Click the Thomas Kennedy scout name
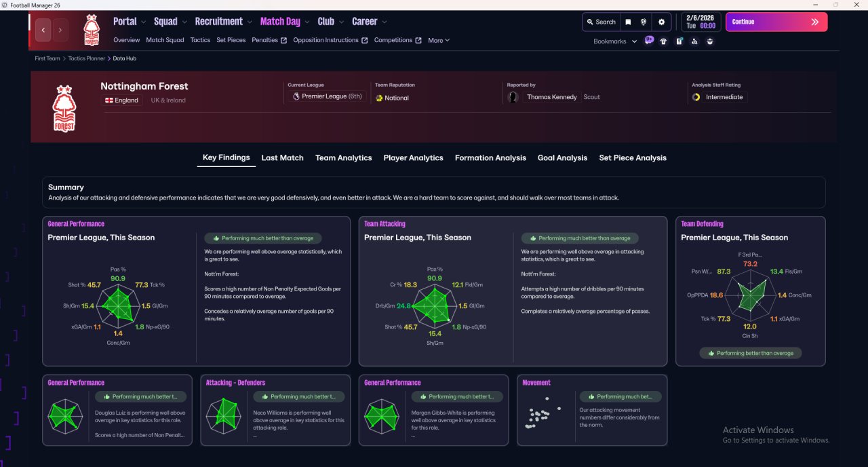 551,97
